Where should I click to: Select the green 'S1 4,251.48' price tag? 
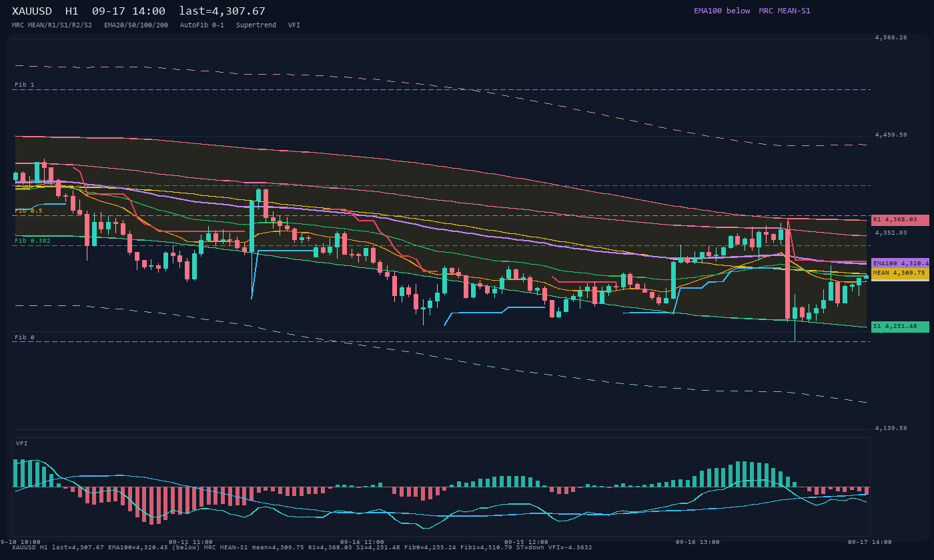click(900, 327)
